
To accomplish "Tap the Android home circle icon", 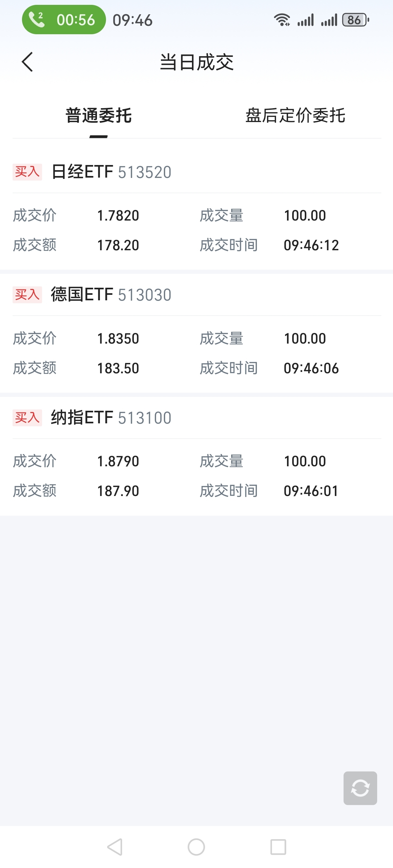I will [196, 847].
